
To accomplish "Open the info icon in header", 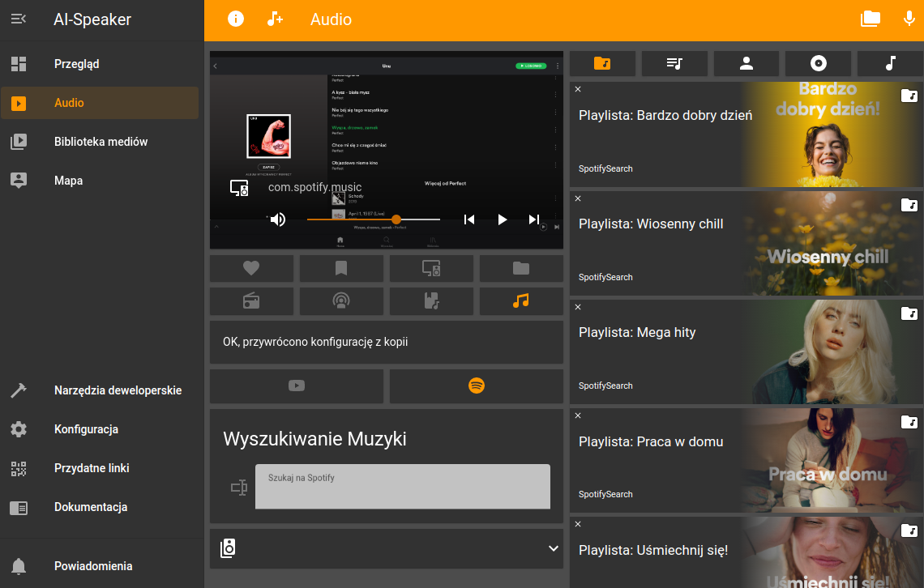I will [236, 19].
